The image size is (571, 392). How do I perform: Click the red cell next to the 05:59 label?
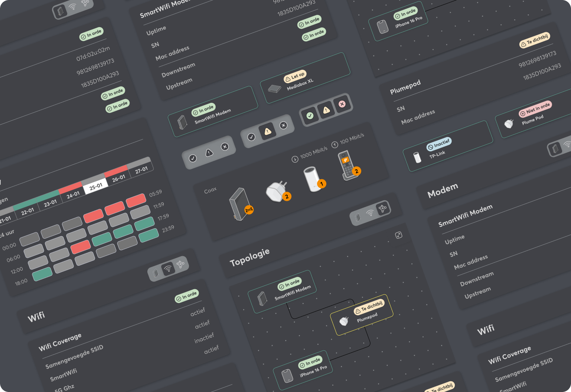(x=136, y=200)
